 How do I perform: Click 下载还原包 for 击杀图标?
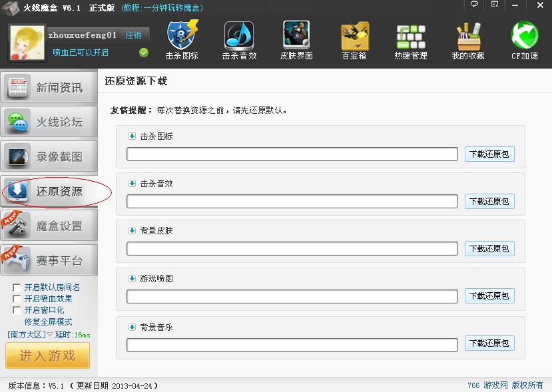489,154
